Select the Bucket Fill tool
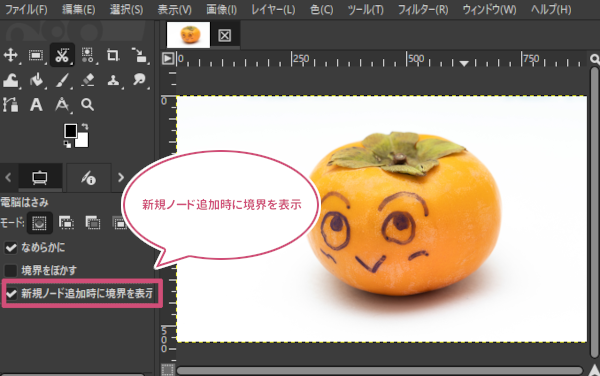This screenshot has height=376, width=600. point(36,80)
